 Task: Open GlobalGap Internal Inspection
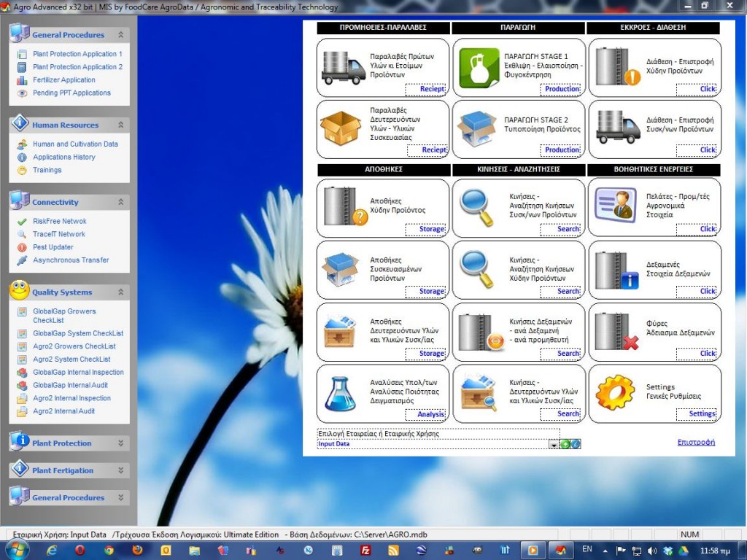point(78,372)
